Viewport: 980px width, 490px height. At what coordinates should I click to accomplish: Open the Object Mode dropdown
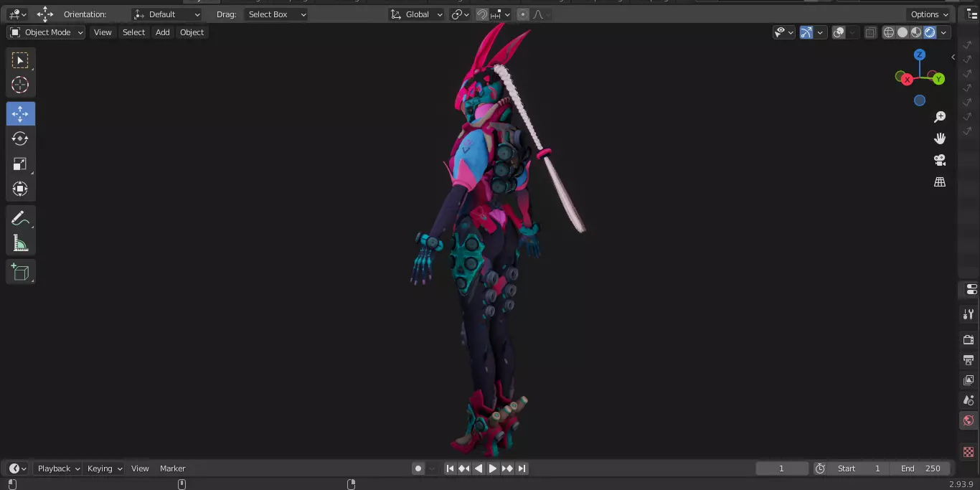point(46,32)
